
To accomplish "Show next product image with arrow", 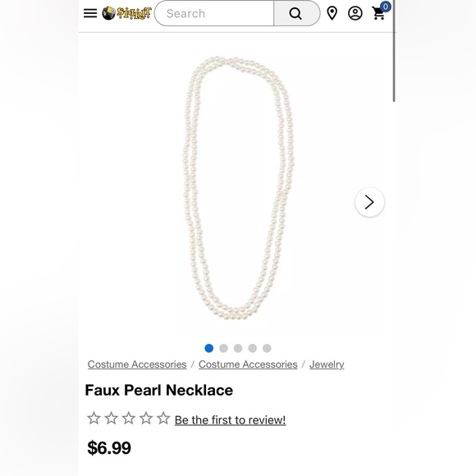I will 369,202.
